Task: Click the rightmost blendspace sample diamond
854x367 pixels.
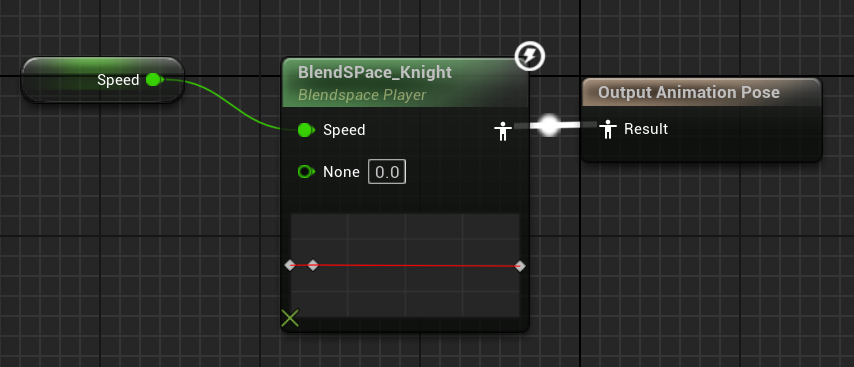Action: coord(520,266)
